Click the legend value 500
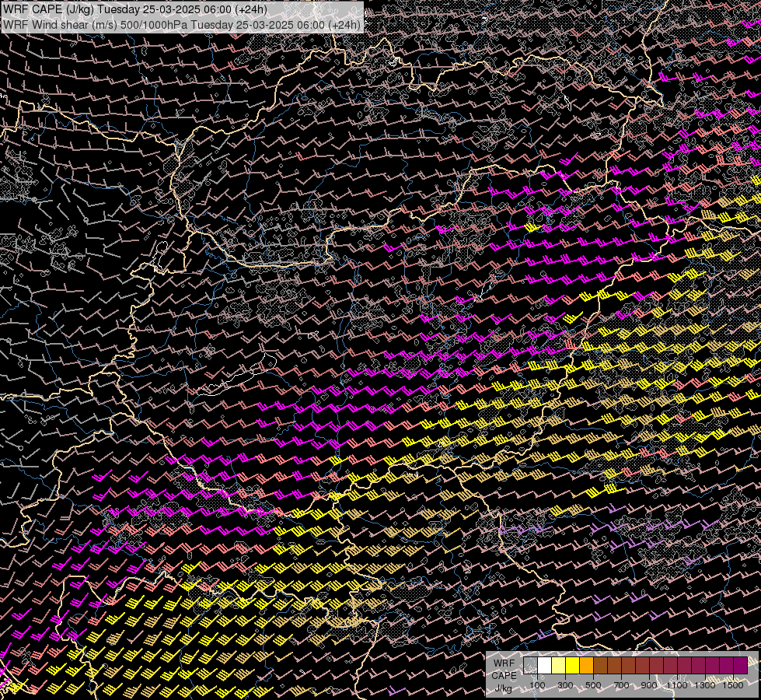This screenshot has height=700, width=761. tap(593, 685)
